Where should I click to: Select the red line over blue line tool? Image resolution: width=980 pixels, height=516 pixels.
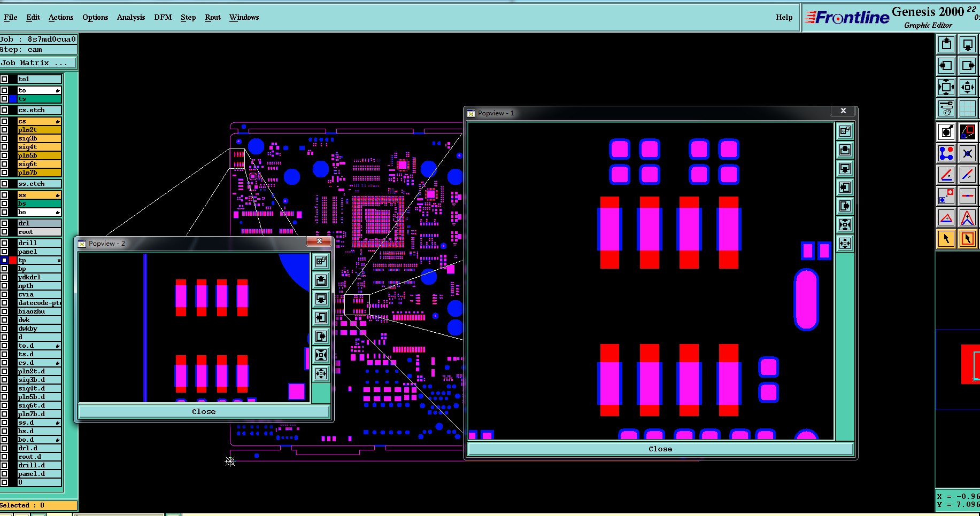(946, 175)
